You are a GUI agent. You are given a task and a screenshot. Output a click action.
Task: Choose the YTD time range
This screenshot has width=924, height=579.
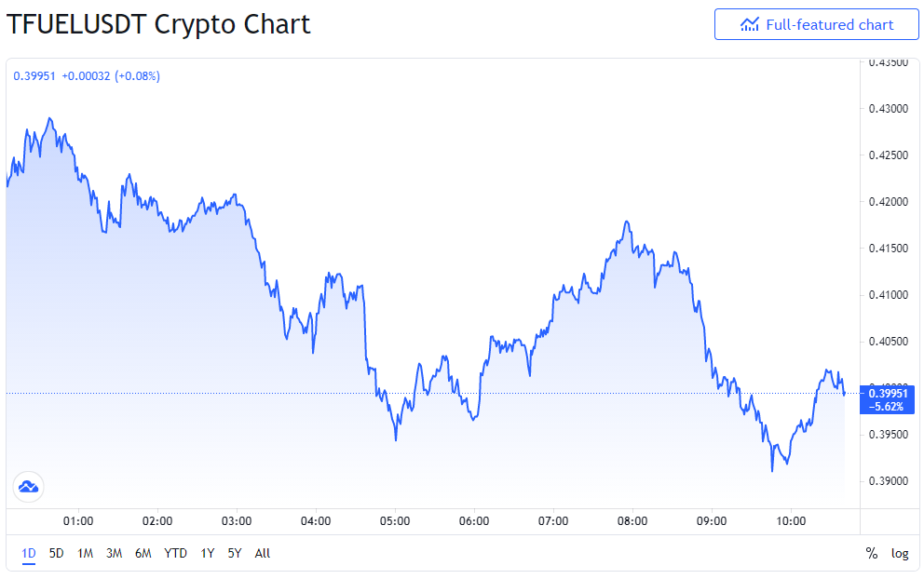pos(176,553)
